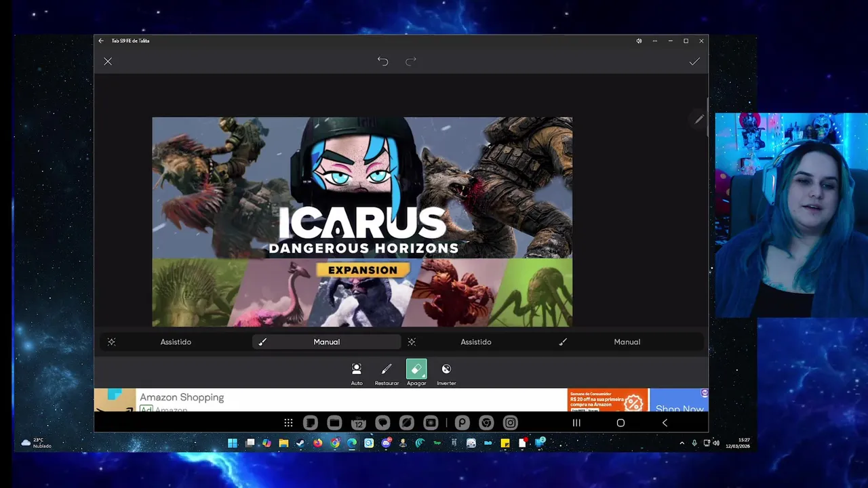Open the weather widget showing 23°C Nublado
Viewport: 868px width, 488px height.
[x=37, y=443]
